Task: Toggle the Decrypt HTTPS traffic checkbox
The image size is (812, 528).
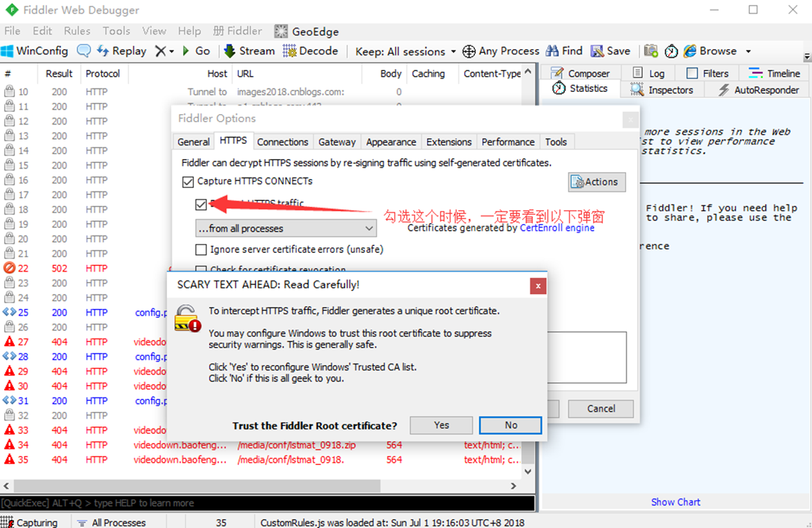Action: (201, 204)
